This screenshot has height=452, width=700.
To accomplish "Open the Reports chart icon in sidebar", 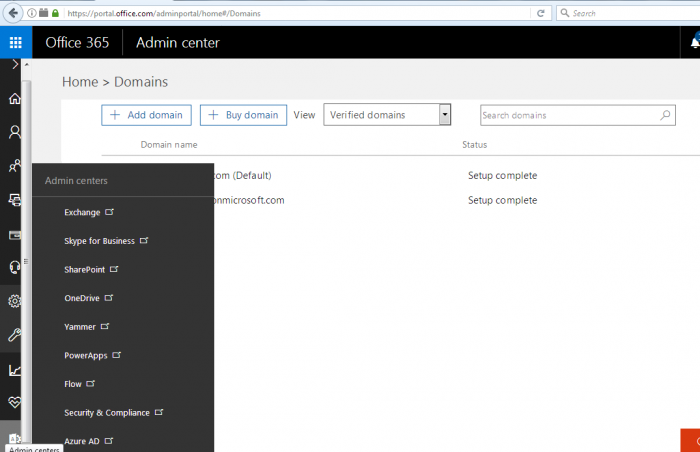I will [15, 370].
